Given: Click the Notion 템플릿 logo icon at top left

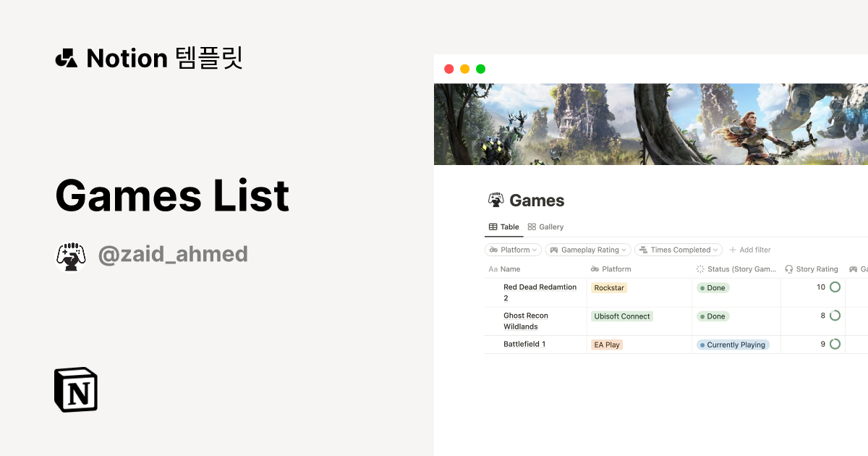Looking at the screenshot, I should coord(67,58).
